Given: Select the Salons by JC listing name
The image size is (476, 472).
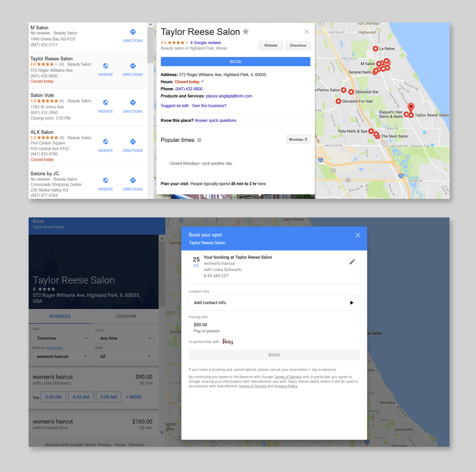Looking at the screenshot, I should (45, 174).
